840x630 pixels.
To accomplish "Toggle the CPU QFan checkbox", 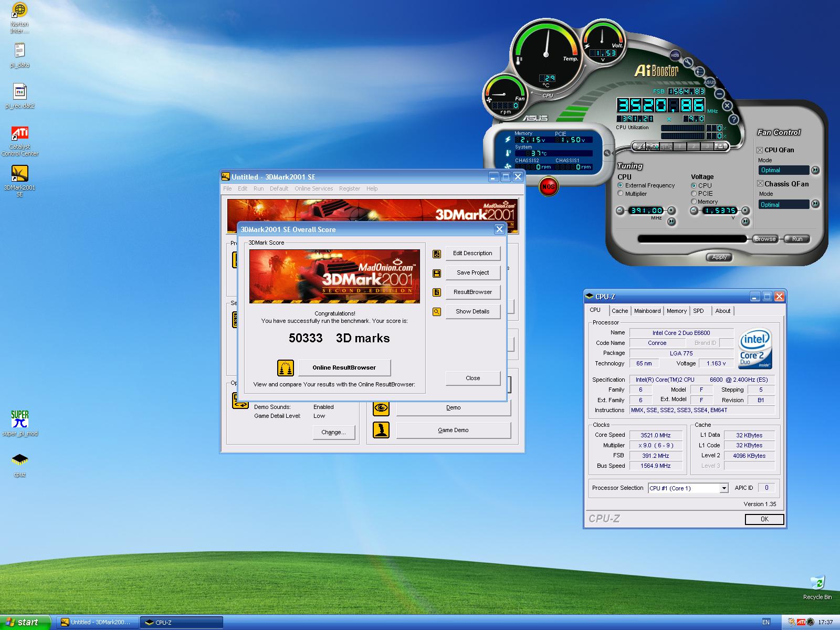I will point(760,150).
